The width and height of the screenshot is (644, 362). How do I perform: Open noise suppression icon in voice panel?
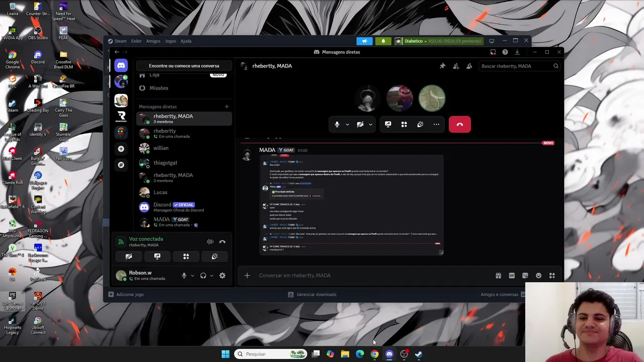(210, 242)
